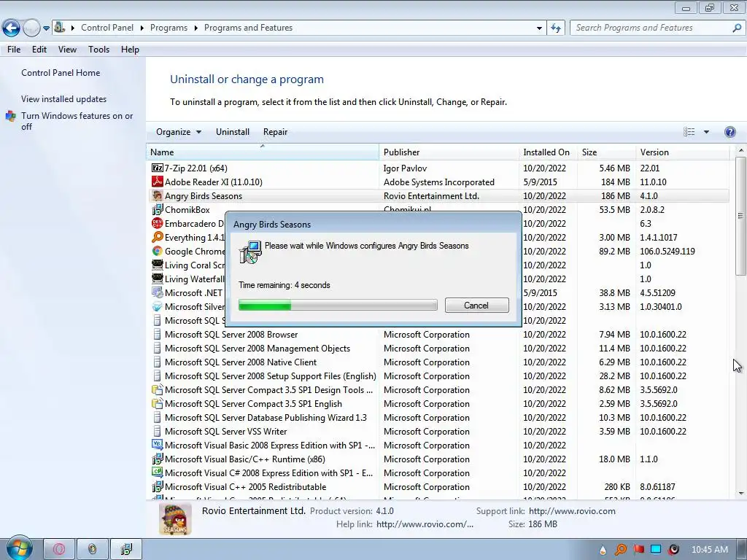Sort by the Version column header
The width and height of the screenshot is (747, 560).
pyautogui.click(x=682, y=152)
